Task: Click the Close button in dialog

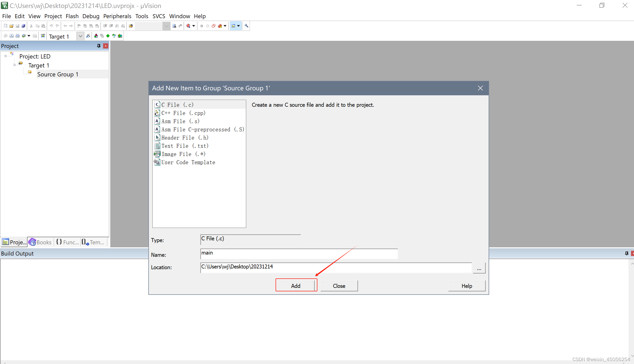Action: [x=339, y=286]
